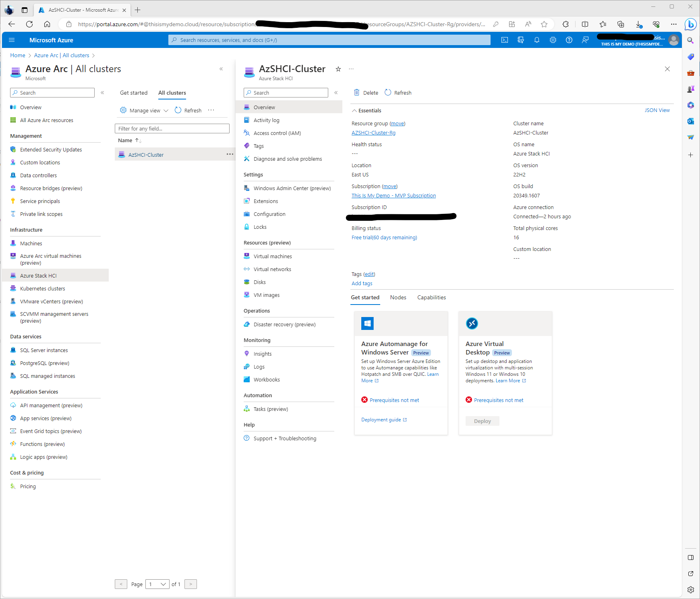
Task: Open the feedback icon in header
Action: click(585, 40)
